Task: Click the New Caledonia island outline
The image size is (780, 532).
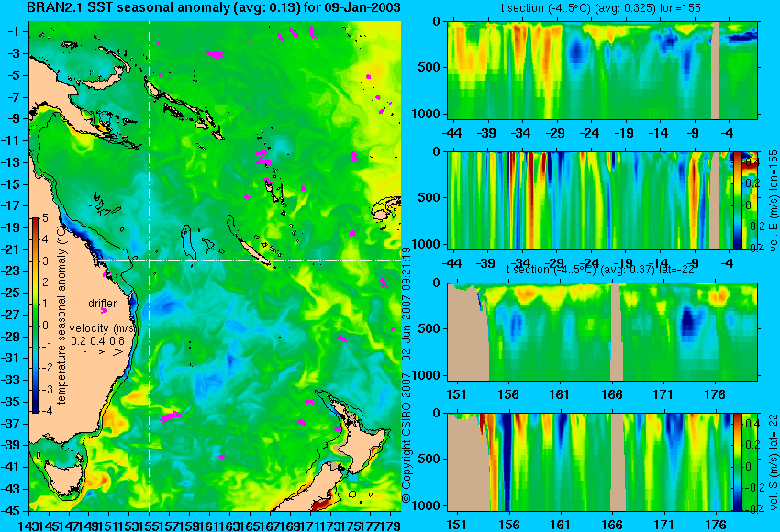Action: click(255, 252)
